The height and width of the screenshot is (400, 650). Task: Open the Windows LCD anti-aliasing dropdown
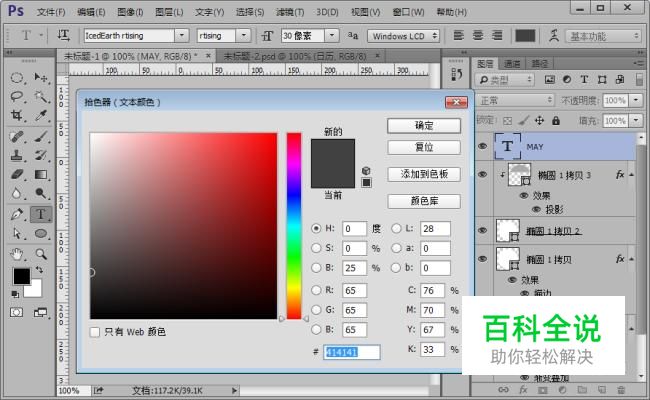point(403,36)
